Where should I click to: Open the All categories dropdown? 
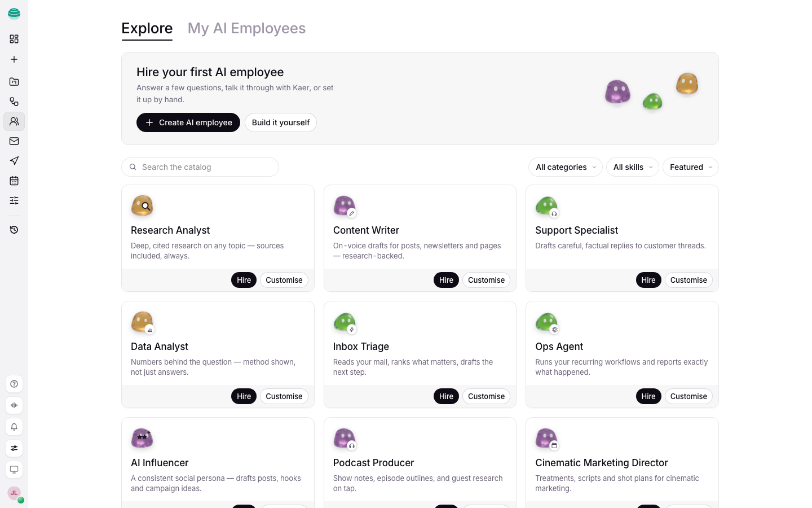pyautogui.click(x=566, y=167)
